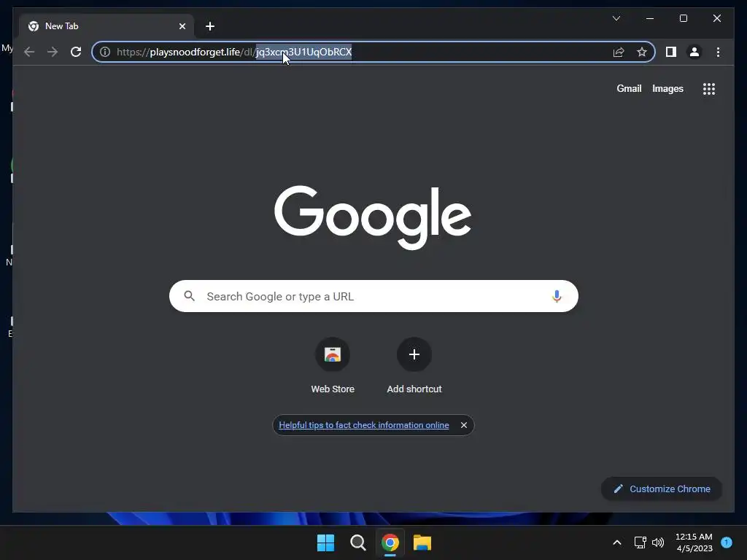Show hidden icons in system tray
This screenshot has height=560, width=747.
click(x=616, y=542)
